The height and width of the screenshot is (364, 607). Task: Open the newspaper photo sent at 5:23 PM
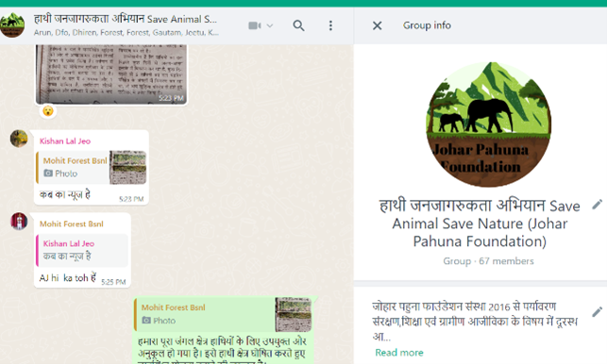(x=111, y=74)
